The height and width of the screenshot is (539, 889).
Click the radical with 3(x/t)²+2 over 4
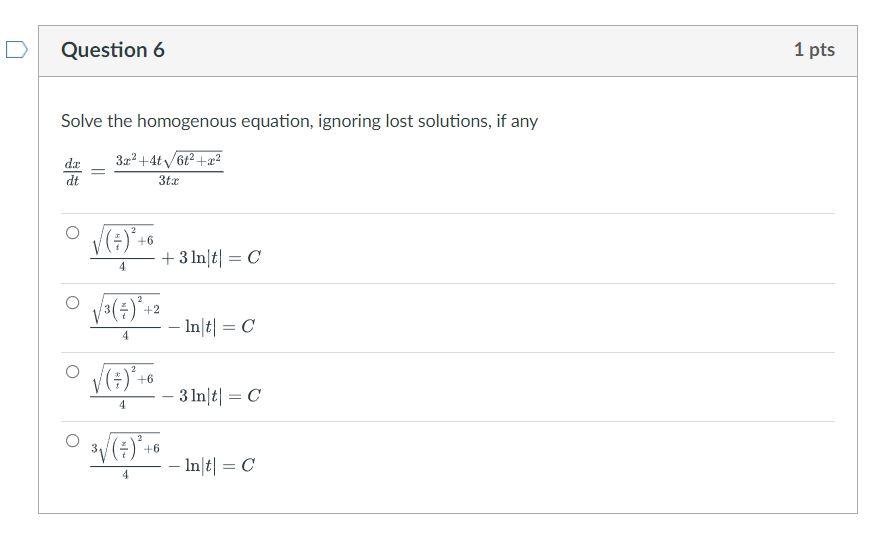pyautogui.click(x=125, y=317)
